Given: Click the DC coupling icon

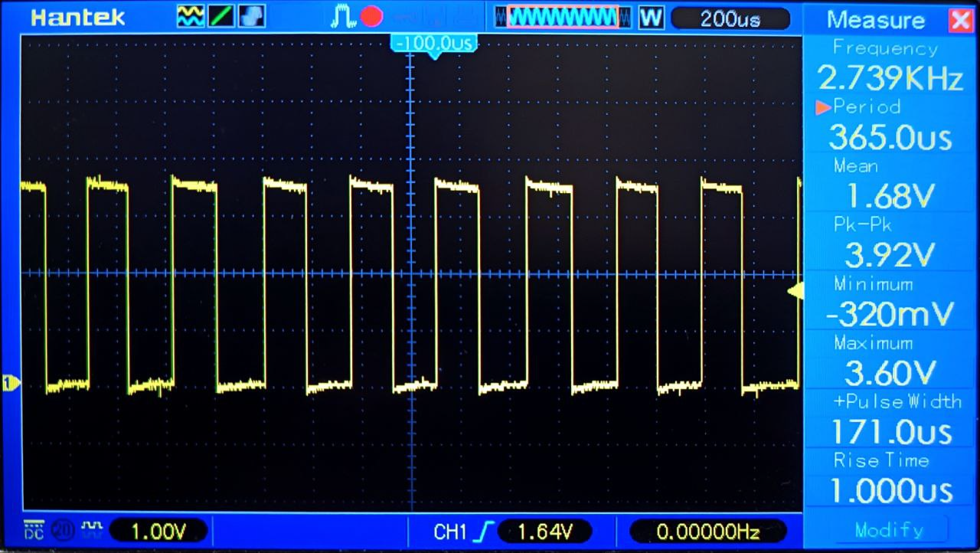Looking at the screenshot, I should click(34, 529).
